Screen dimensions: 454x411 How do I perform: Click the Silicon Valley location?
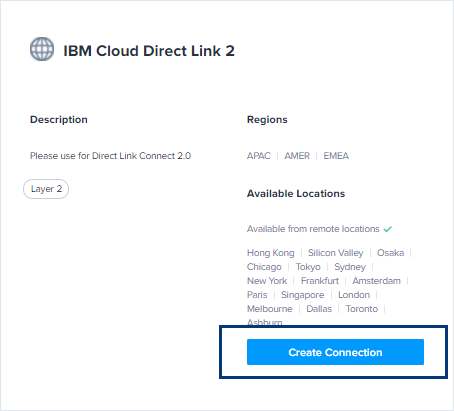pos(336,253)
